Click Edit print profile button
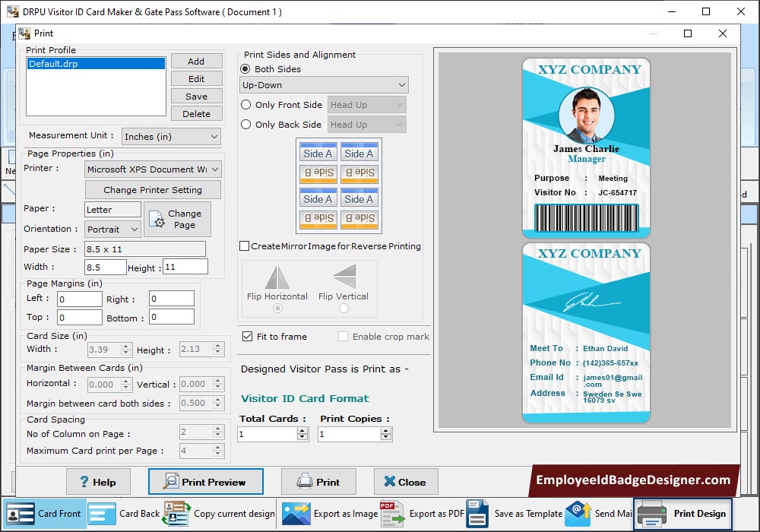This screenshot has height=532, width=760. point(196,78)
